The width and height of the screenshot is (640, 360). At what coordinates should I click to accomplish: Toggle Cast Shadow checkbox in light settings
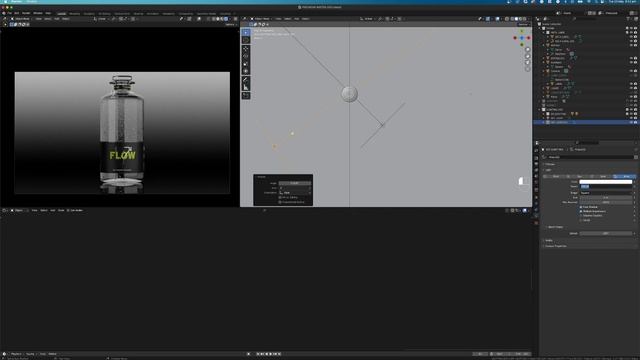point(581,207)
